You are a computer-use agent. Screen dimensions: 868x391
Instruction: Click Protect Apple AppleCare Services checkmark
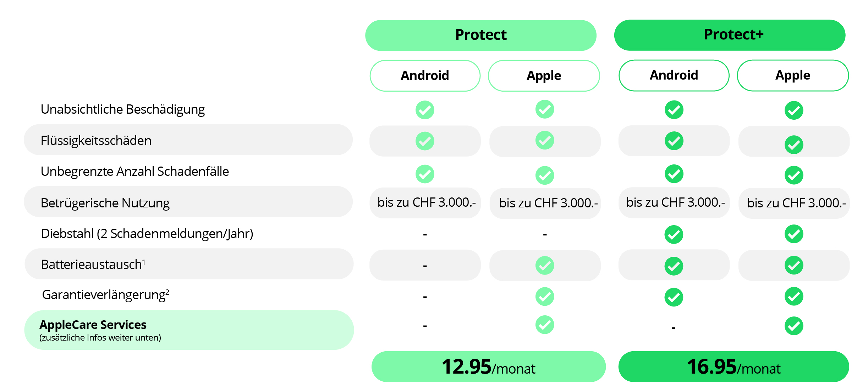(545, 325)
